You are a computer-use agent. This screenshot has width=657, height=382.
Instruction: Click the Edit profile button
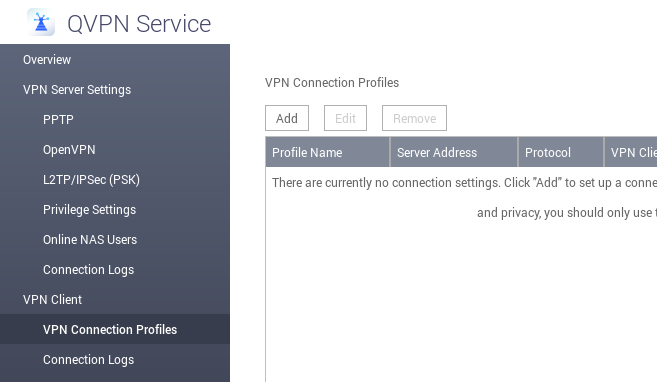pyautogui.click(x=345, y=118)
